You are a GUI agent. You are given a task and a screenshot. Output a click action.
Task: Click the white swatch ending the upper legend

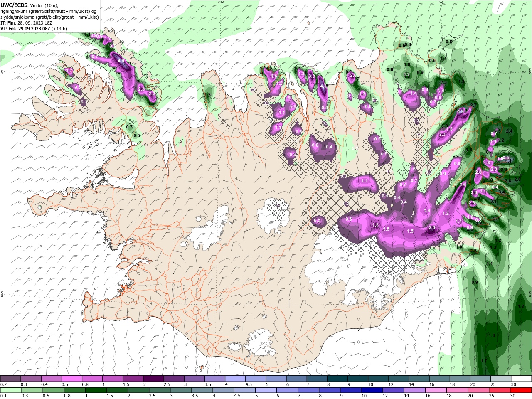[521, 379]
